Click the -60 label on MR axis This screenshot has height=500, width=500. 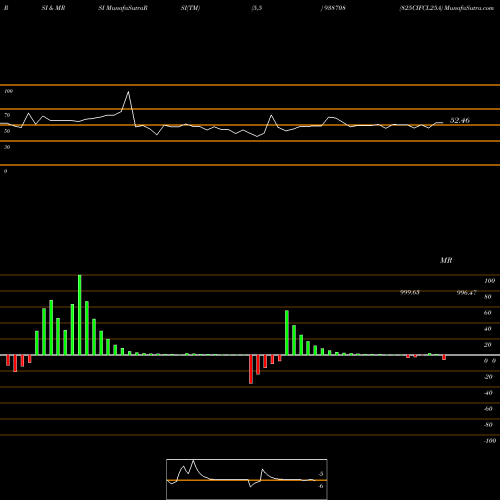pos(488,409)
